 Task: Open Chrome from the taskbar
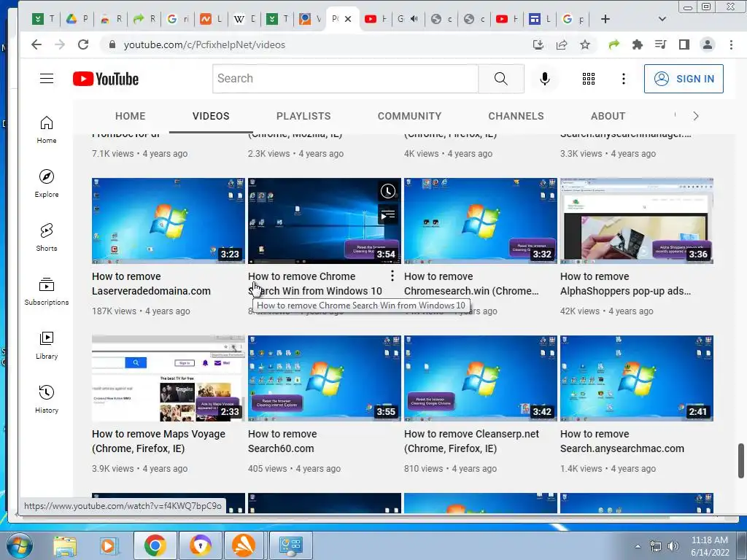pos(155,546)
